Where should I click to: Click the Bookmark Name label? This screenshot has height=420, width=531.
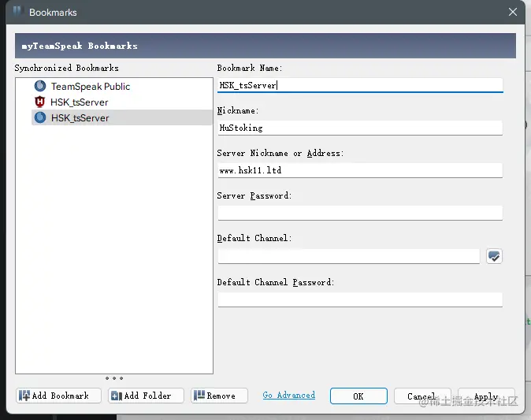point(250,68)
